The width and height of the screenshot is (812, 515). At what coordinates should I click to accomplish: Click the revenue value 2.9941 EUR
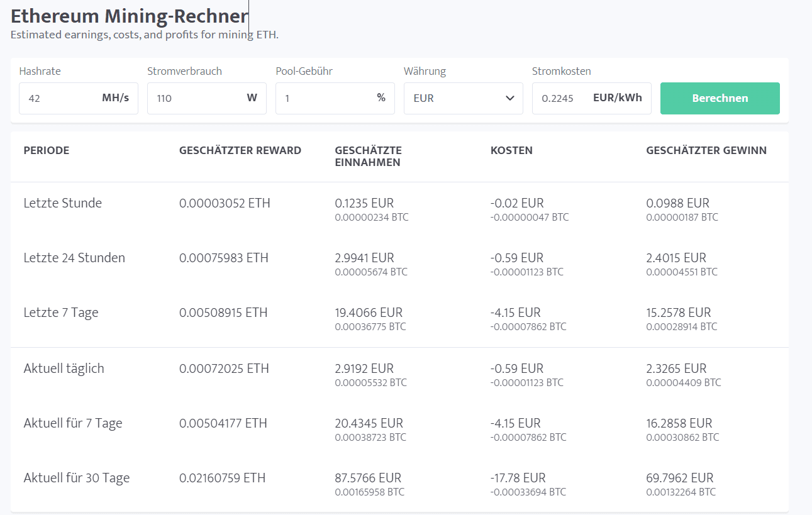point(365,258)
